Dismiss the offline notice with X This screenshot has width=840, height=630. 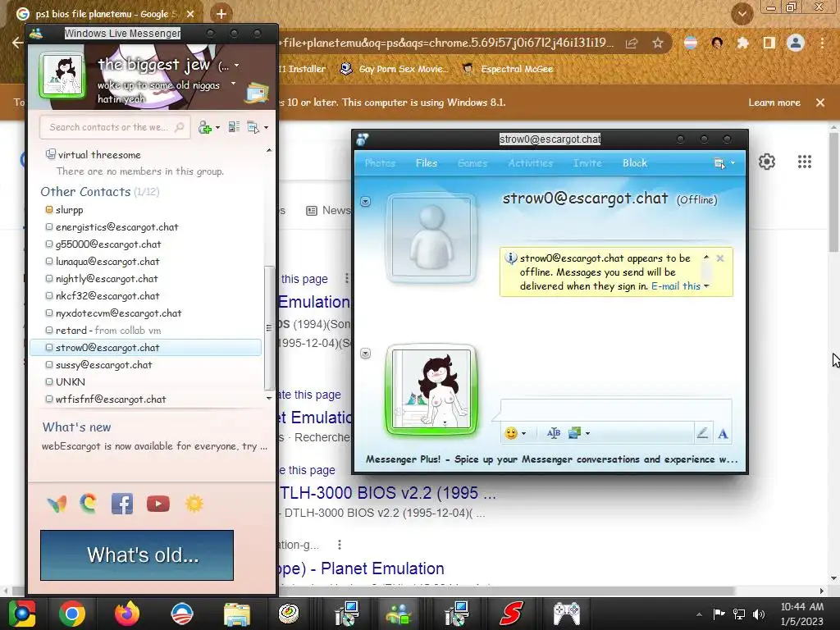(720, 258)
